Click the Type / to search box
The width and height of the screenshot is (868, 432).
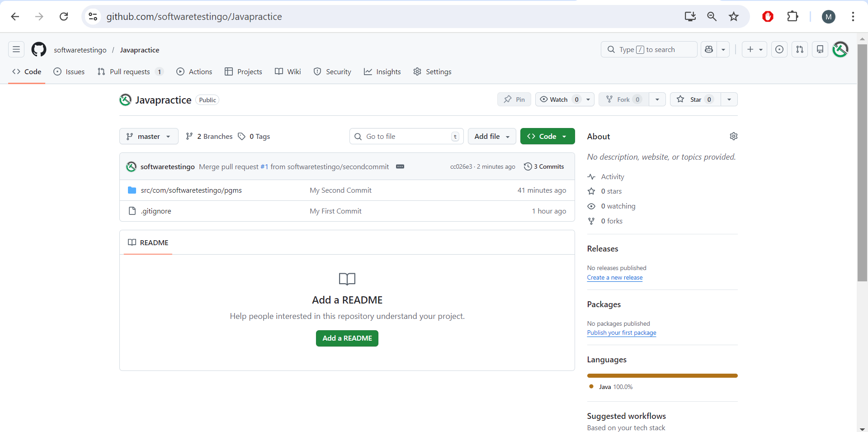(x=649, y=49)
